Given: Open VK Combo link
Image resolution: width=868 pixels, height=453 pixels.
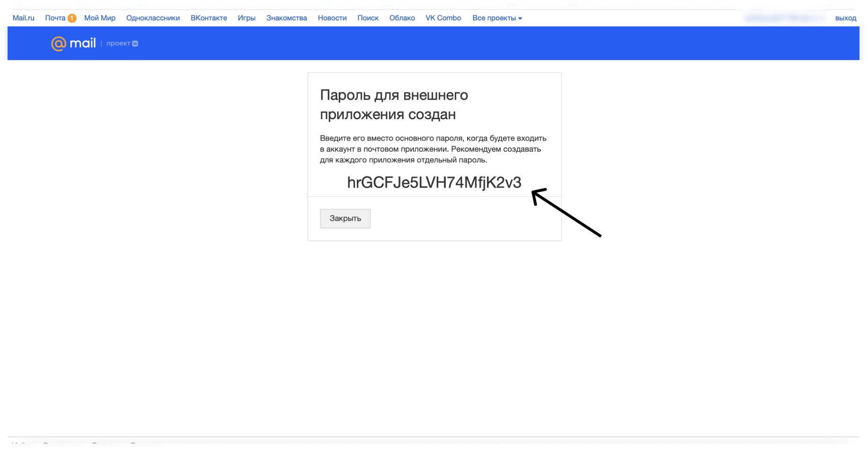Looking at the screenshot, I should [443, 18].
